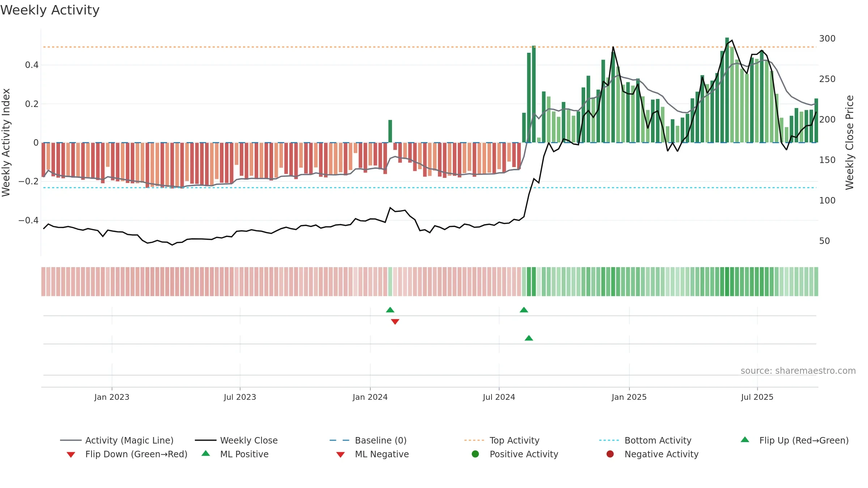Screen dimensions: 868x488
Task: Click the ML Positive triangle marker after Jul 2024
Action: coord(529,338)
